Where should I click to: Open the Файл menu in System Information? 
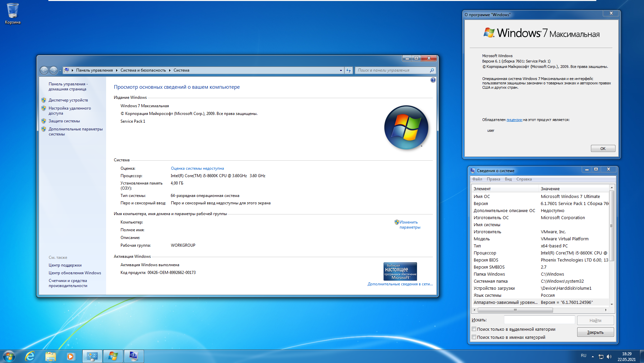tap(477, 179)
